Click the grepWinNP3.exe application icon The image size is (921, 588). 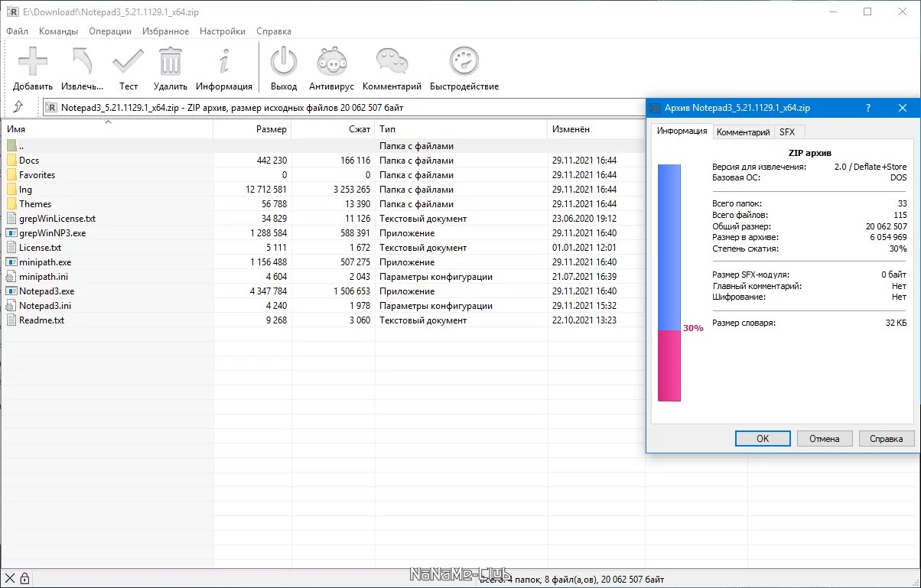[11, 233]
